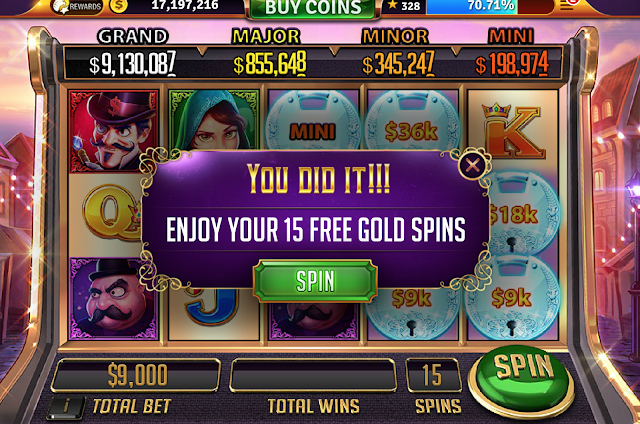Click the hooded woman reel symbol

[213, 120]
